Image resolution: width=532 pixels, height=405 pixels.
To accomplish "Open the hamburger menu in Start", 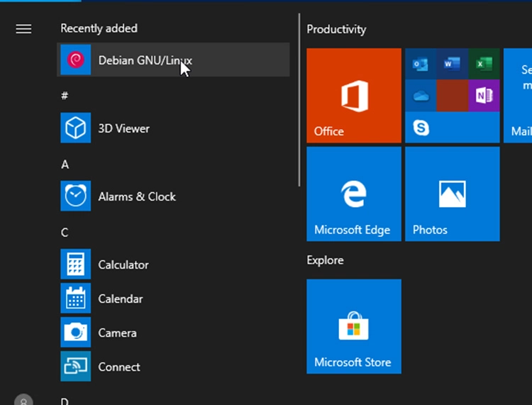I will [23, 28].
